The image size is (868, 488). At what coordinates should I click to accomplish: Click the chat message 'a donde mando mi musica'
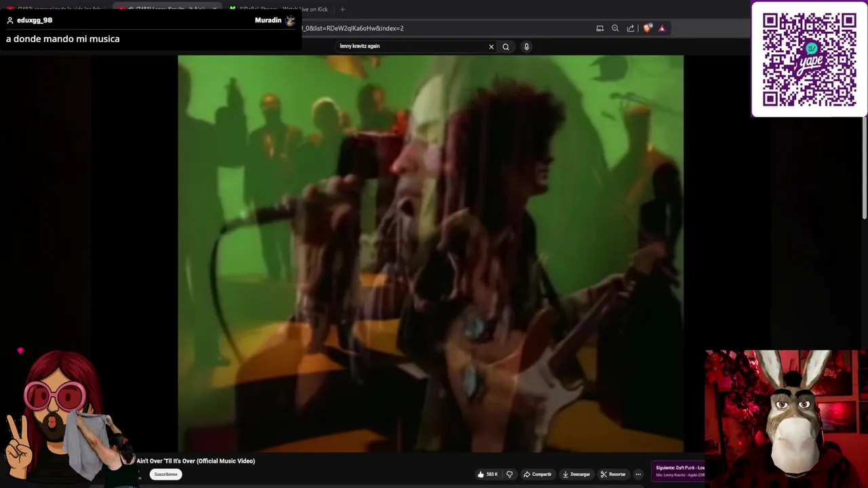pyautogui.click(x=63, y=39)
